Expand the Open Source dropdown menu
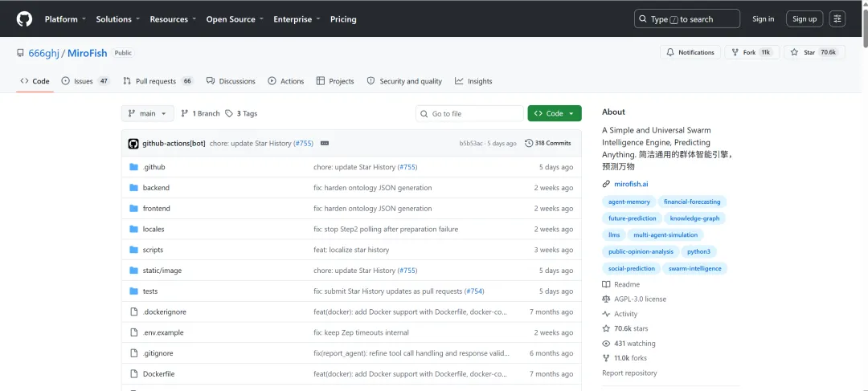The width and height of the screenshot is (868, 391). coord(235,18)
